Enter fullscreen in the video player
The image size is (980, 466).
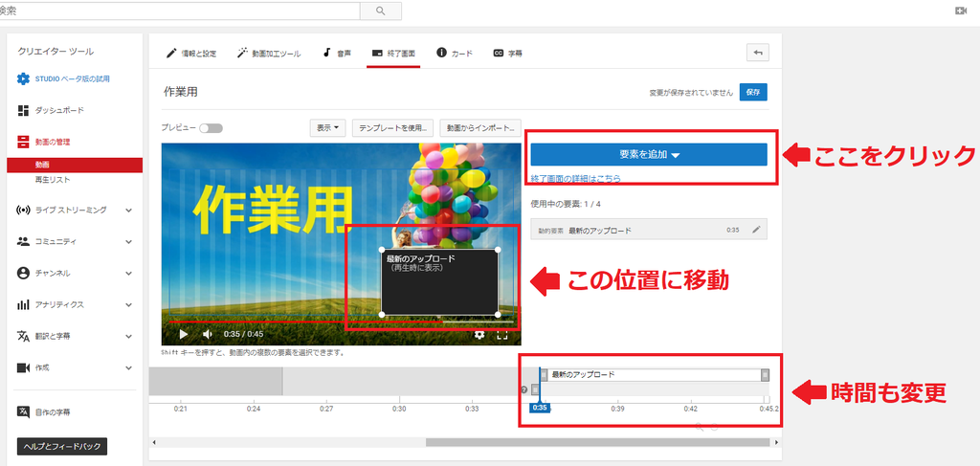(x=501, y=335)
